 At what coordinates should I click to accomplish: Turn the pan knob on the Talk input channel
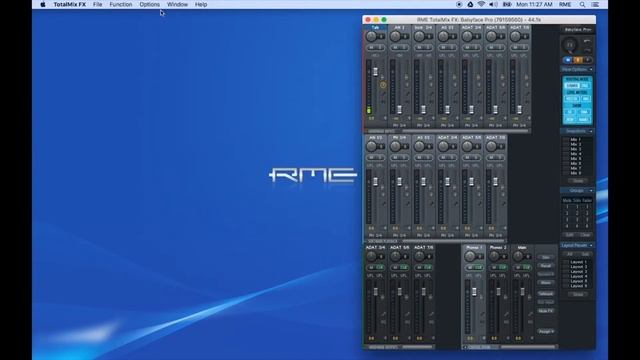[371, 36]
